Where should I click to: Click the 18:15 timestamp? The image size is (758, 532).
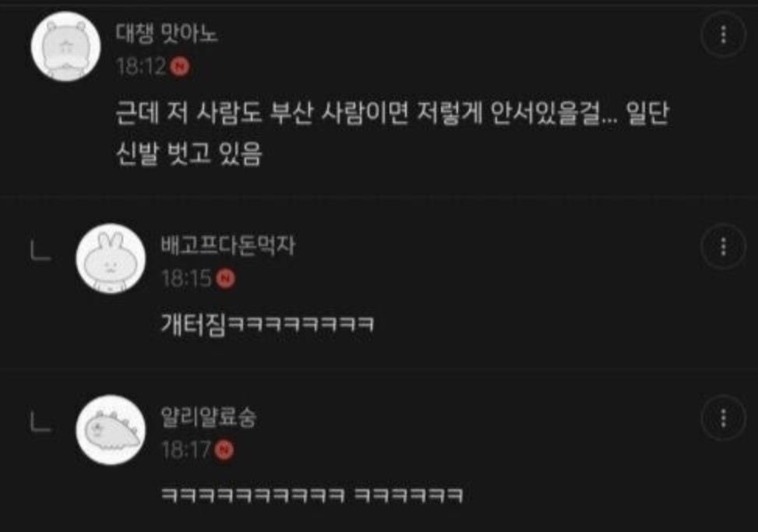point(186,278)
